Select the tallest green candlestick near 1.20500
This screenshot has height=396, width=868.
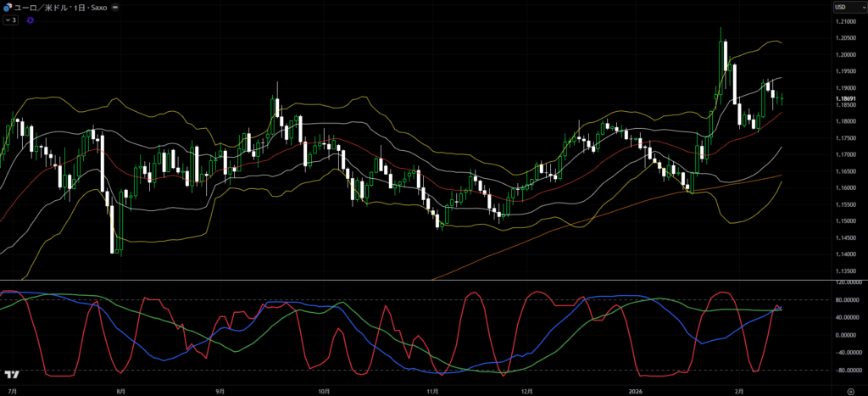point(722,58)
